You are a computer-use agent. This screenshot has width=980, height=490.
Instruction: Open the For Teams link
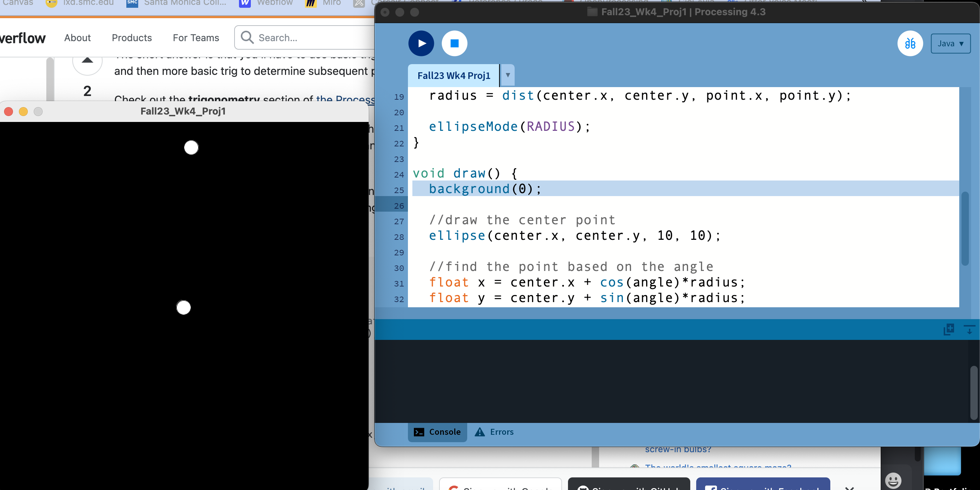(196, 38)
